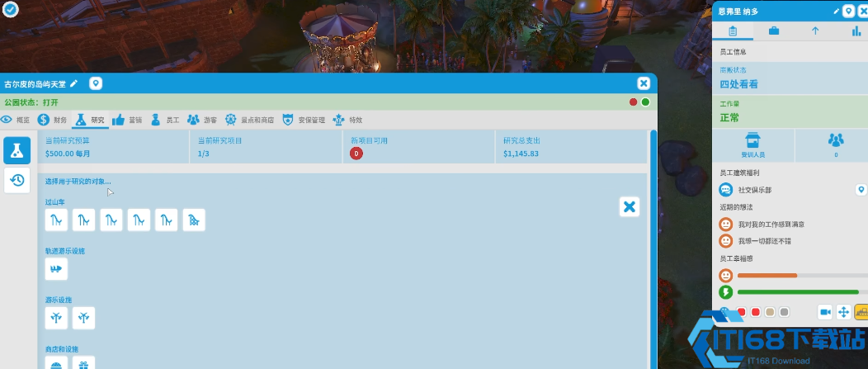The height and width of the screenshot is (369, 868).
Task: Click the 研究总支出 $1,145.83 value
Action: click(x=521, y=154)
